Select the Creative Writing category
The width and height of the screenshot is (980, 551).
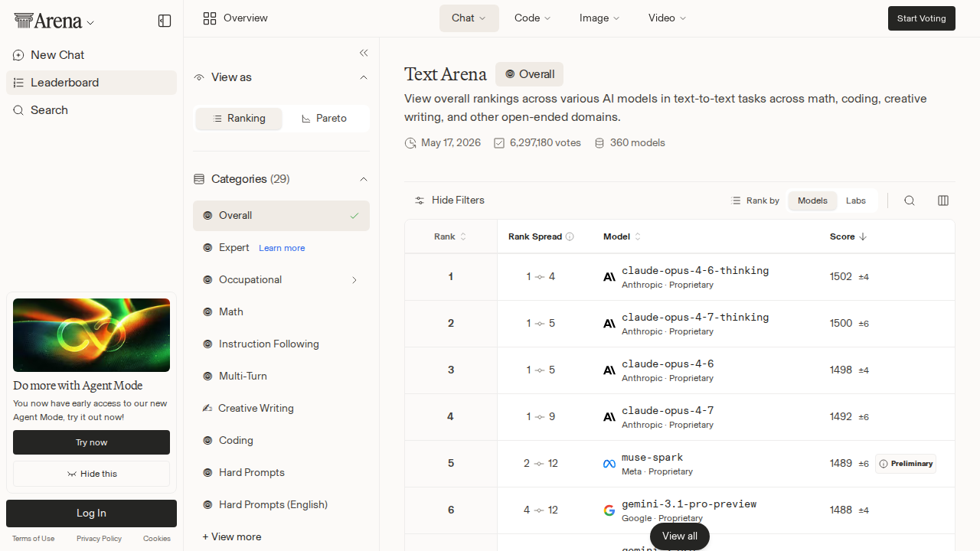(x=281, y=408)
